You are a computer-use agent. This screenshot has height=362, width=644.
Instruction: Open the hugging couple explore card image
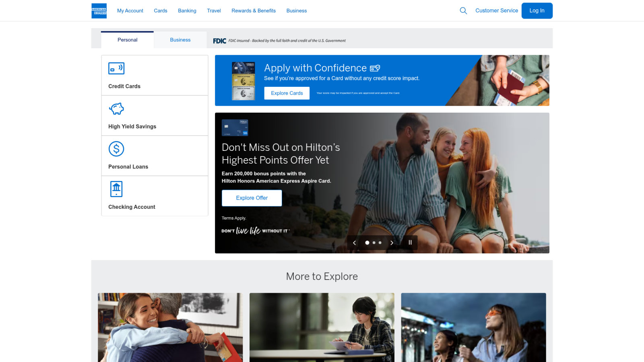[170, 327]
